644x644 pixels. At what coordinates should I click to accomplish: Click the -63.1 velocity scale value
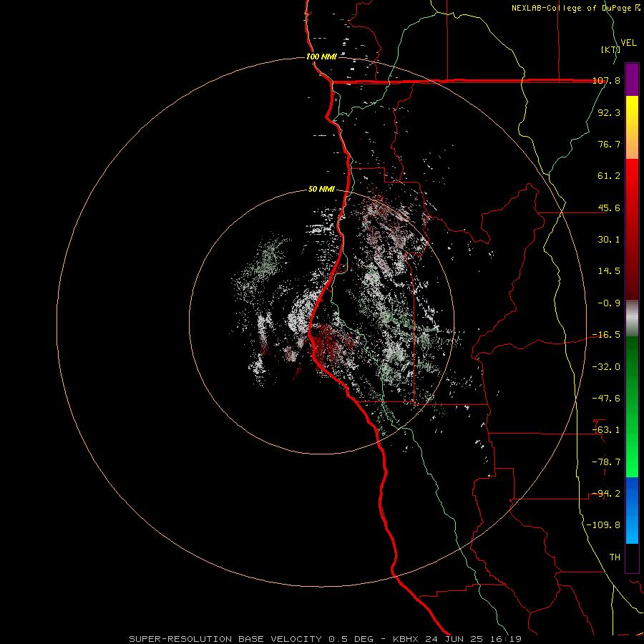coord(606,430)
